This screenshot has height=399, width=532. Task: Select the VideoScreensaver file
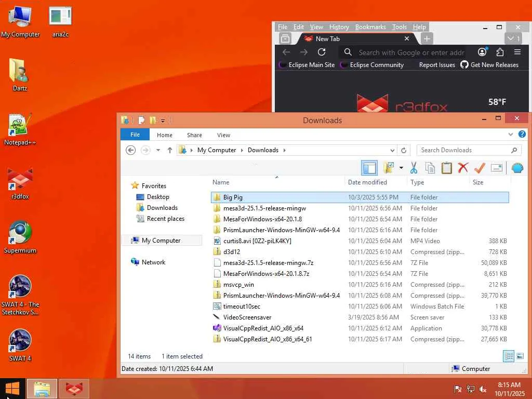(x=360, y=317)
